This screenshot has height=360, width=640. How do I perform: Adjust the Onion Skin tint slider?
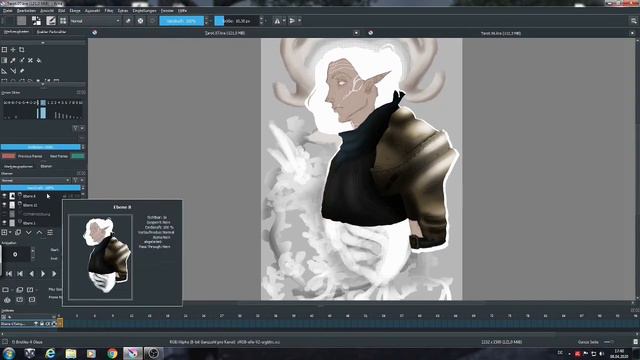click(x=40, y=147)
